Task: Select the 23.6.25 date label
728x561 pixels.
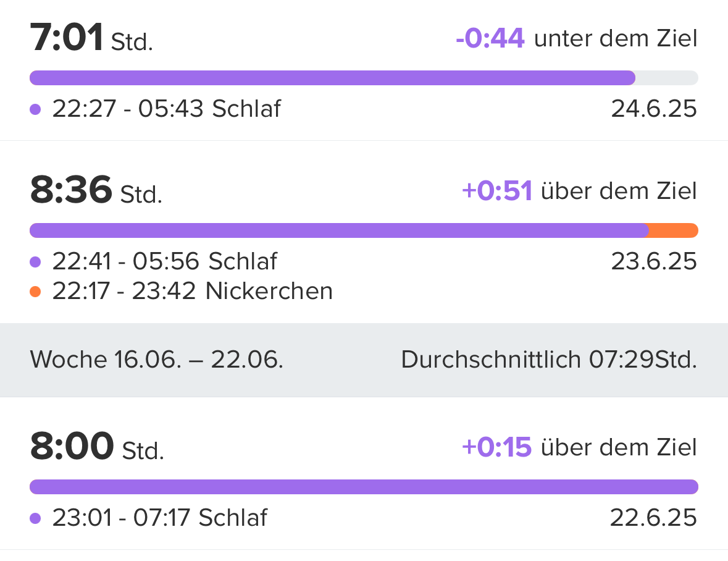Action: [654, 261]
